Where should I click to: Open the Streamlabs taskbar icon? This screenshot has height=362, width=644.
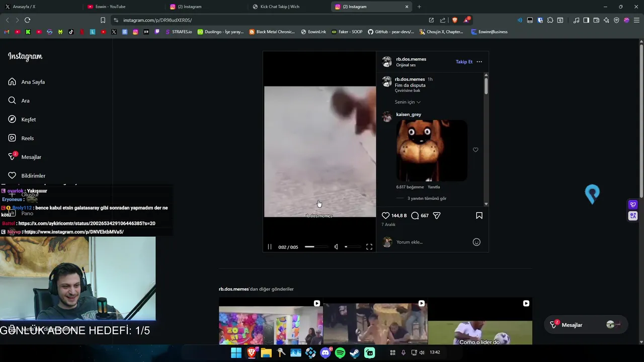370,353
